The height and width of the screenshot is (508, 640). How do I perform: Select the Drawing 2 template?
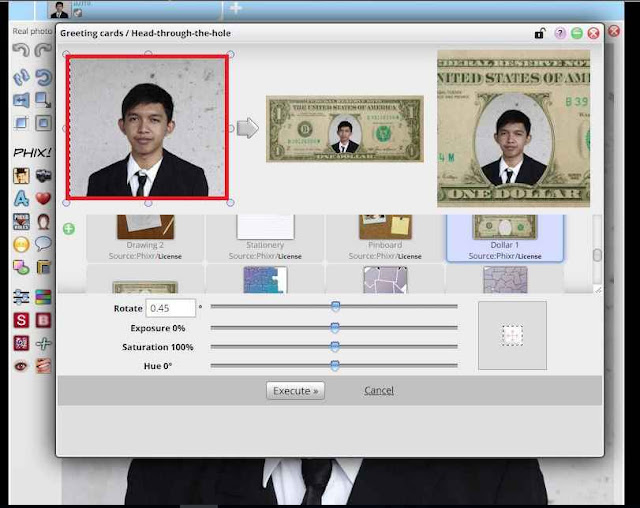click(145, 237)
